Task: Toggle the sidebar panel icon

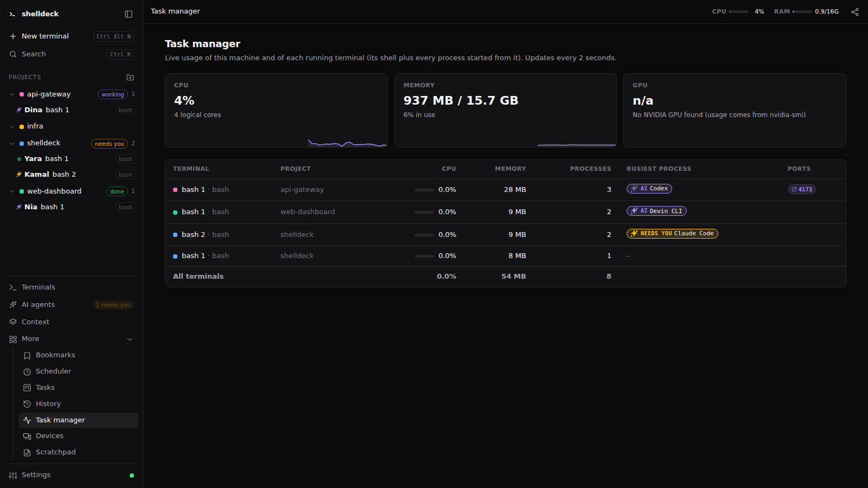Action: click(129, 14)
